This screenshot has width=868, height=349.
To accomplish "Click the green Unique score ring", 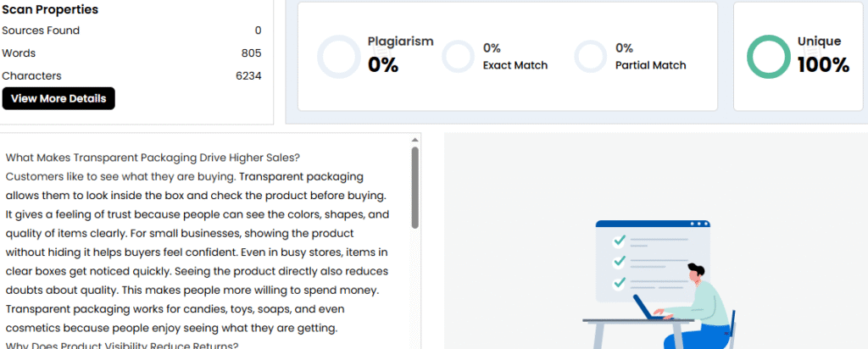I will 768,57.
